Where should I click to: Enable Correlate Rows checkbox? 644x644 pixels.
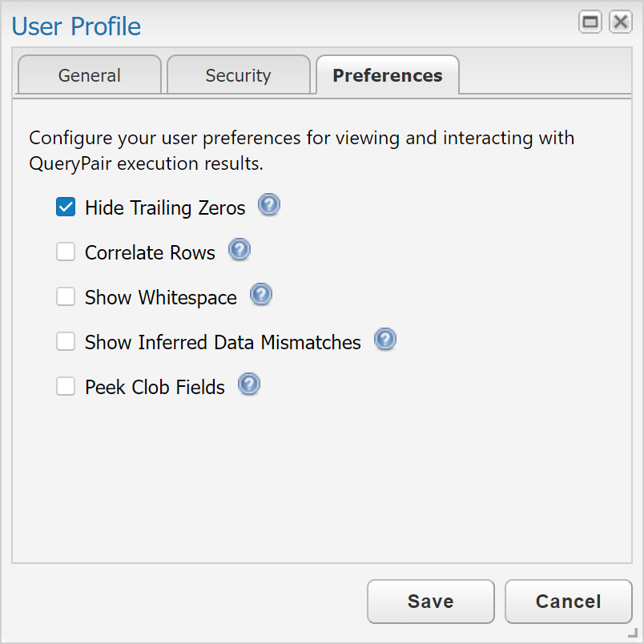66,252
